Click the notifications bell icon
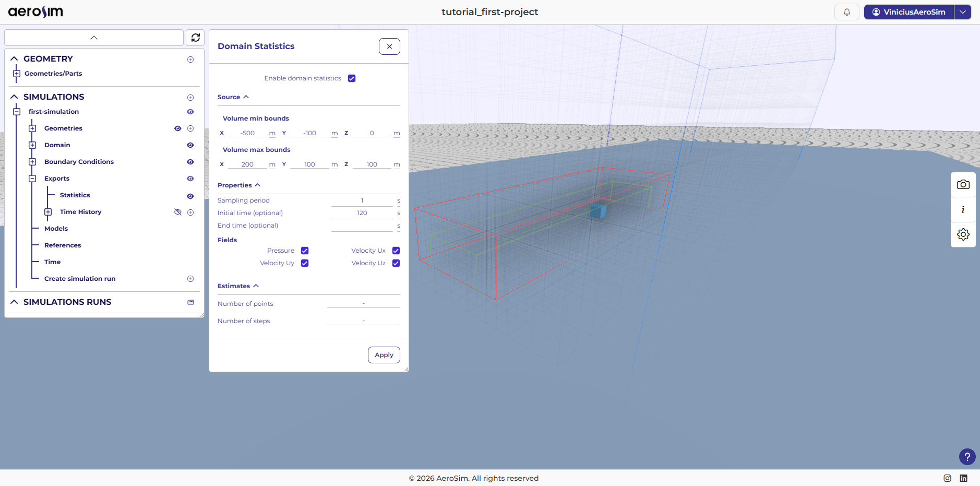The height and width of the screenshot is (486, 980). coord(846,12)
